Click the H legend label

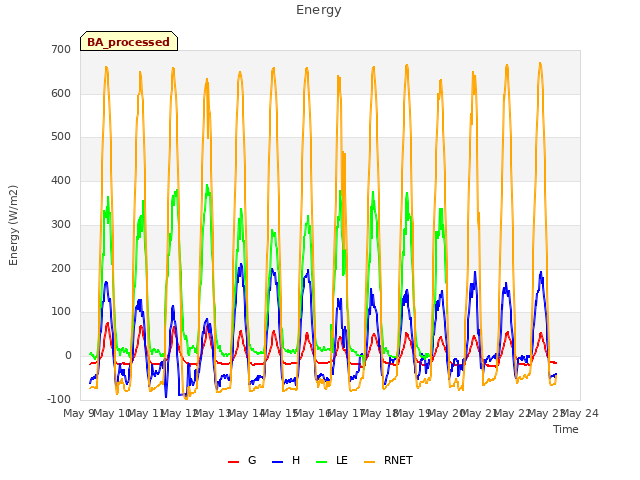click(x=296, y=460)
